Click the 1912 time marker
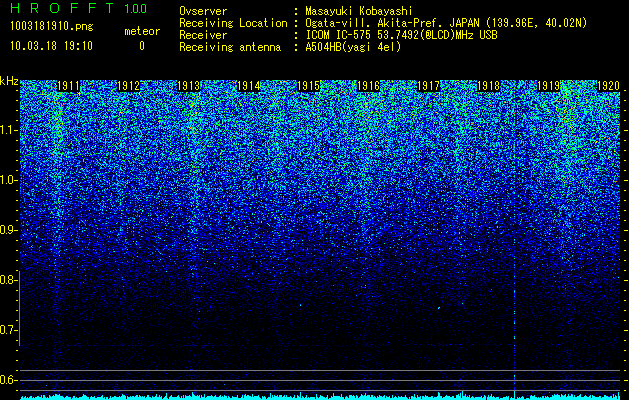629x400 pixels. 128,86
